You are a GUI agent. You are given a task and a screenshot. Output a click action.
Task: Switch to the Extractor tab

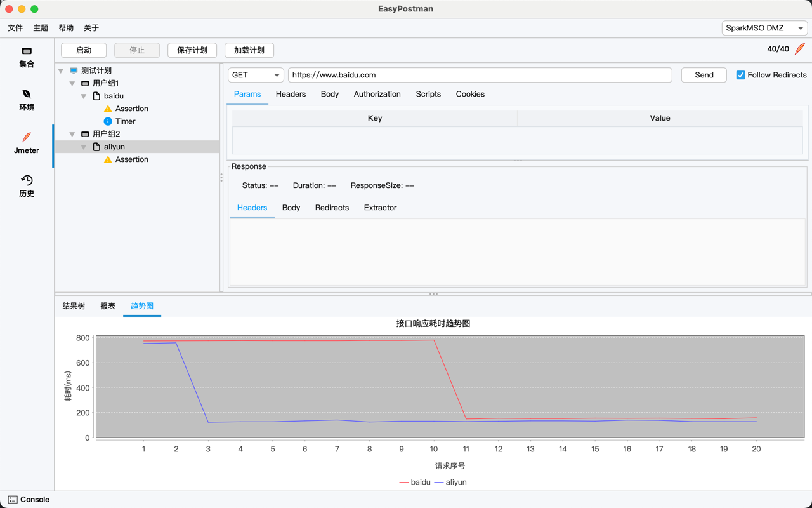381,208
